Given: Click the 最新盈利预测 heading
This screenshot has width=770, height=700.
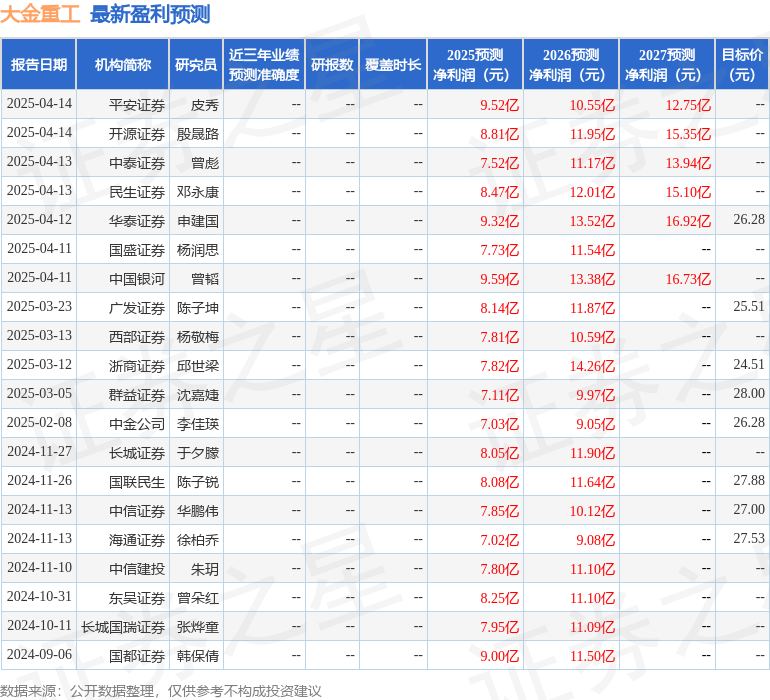Looking at the screenshot, I should click(x=150, y=14).
